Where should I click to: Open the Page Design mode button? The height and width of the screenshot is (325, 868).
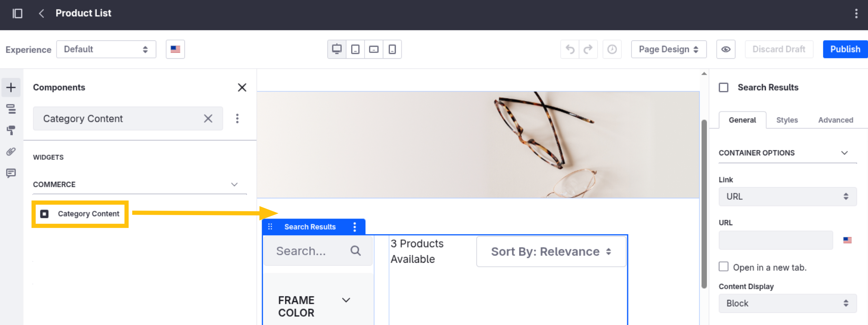click(x=669, y=49)
